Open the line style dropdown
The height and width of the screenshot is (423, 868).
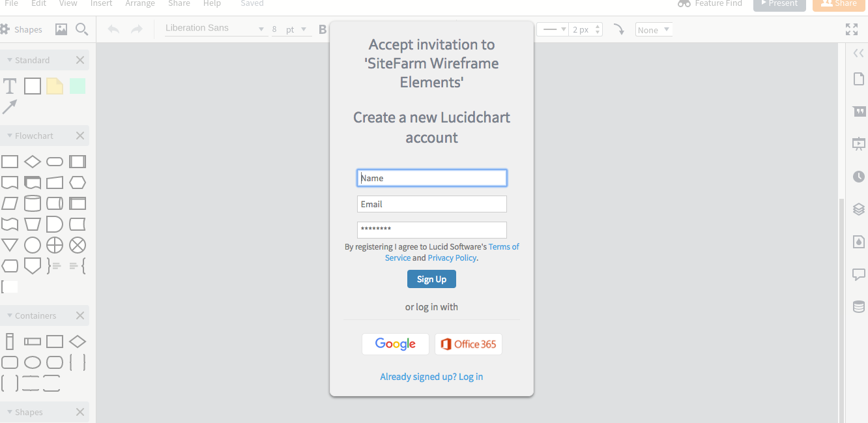pyautogui.click(x=552, y=29)
